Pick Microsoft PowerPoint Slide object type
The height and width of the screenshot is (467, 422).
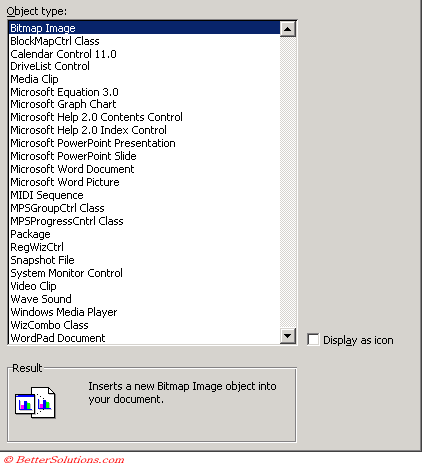(144, 156)
